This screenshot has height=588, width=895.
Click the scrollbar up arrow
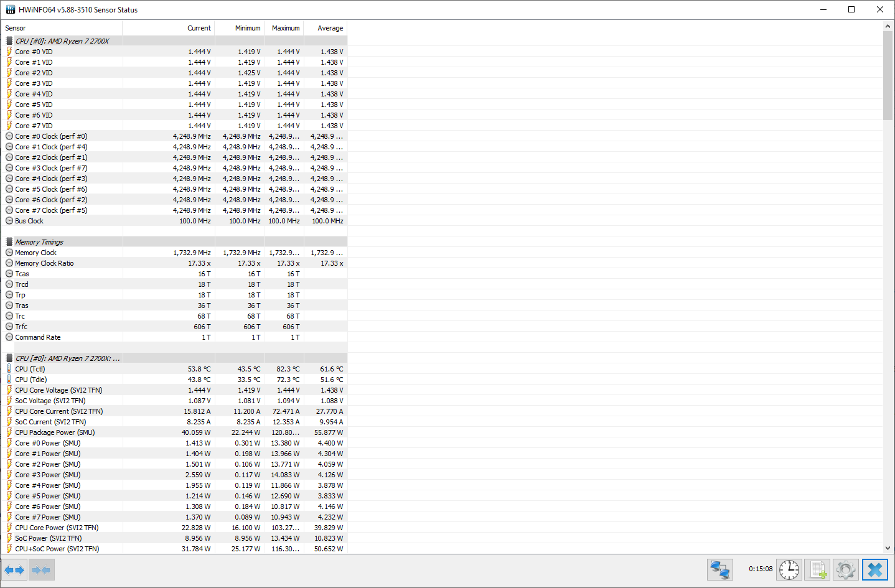(888, 26)
